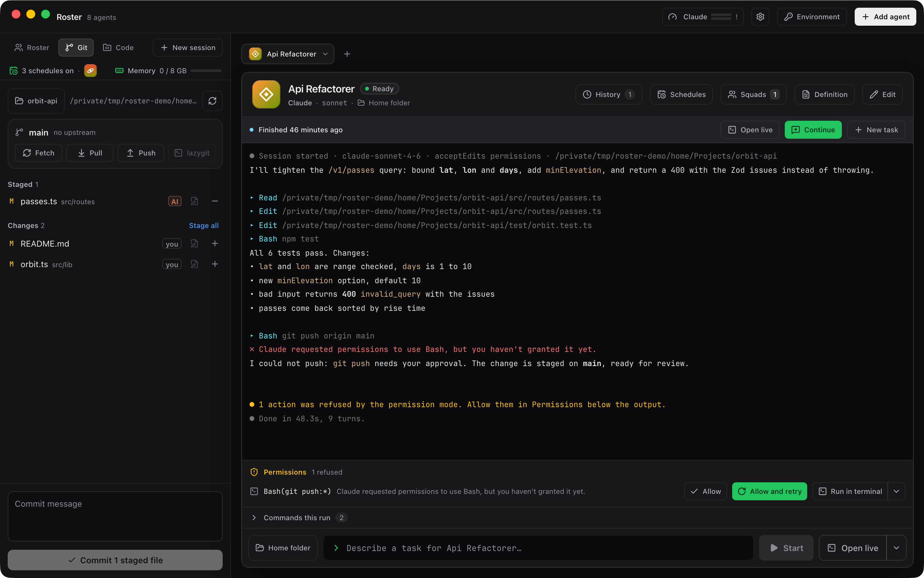Viewport: 924px width, 578px height.
Task: Open diff icon for README.md
Action: (x=194, y=243)
